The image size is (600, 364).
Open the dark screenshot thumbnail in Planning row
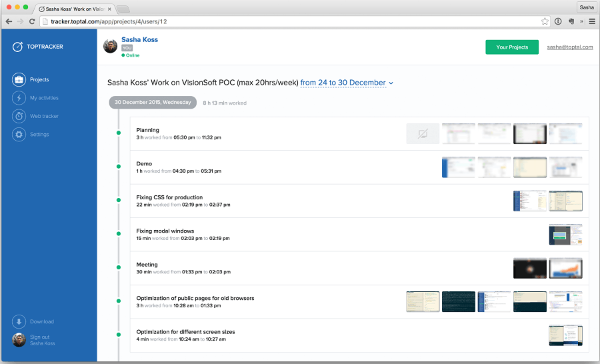(530, 133)
